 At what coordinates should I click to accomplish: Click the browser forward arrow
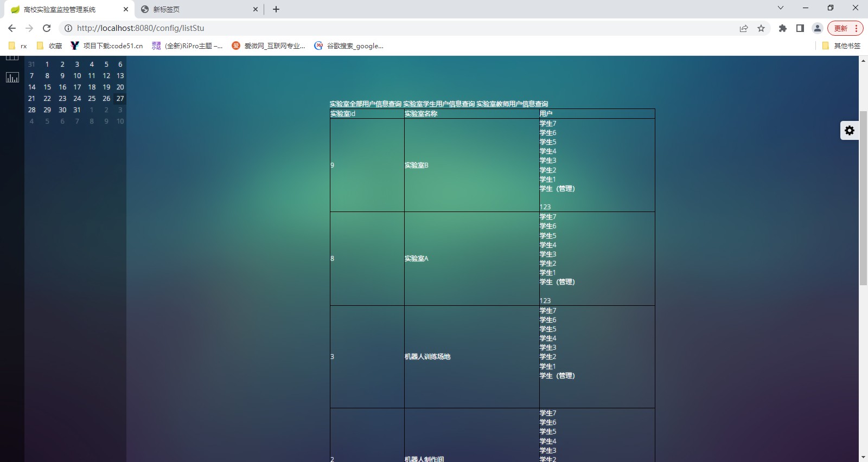coord(29,28)
